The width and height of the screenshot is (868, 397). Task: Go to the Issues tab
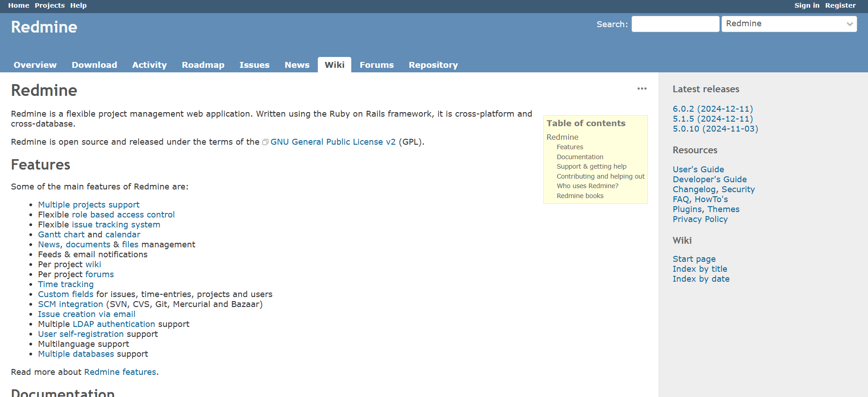click(x=255, y=65)
